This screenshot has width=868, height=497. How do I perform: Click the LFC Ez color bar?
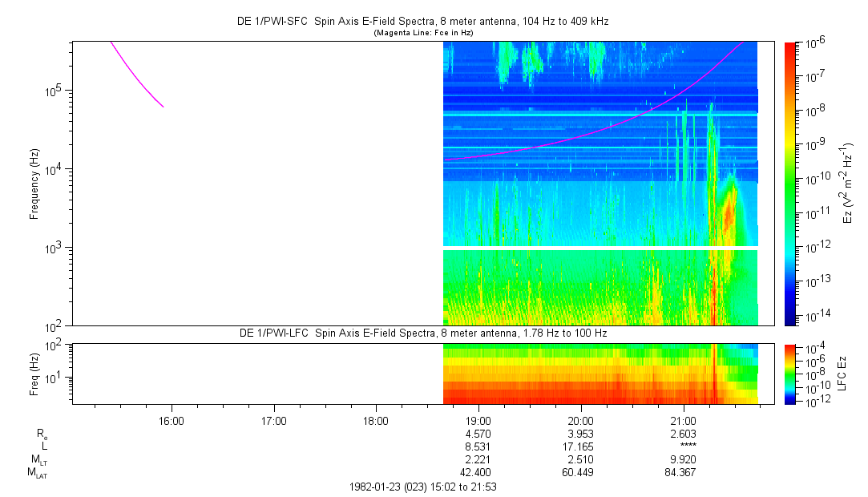click(791, 373)
